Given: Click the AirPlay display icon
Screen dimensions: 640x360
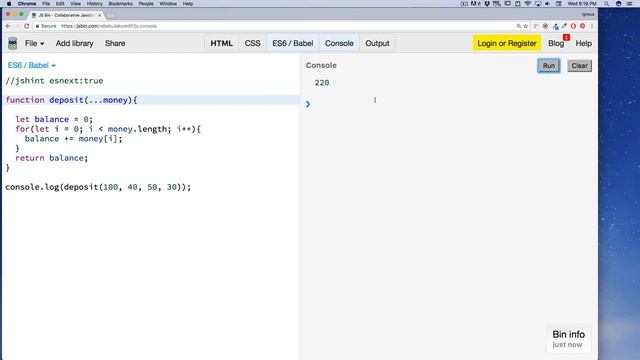Looking at the screenshot, I should pos(538,4).
